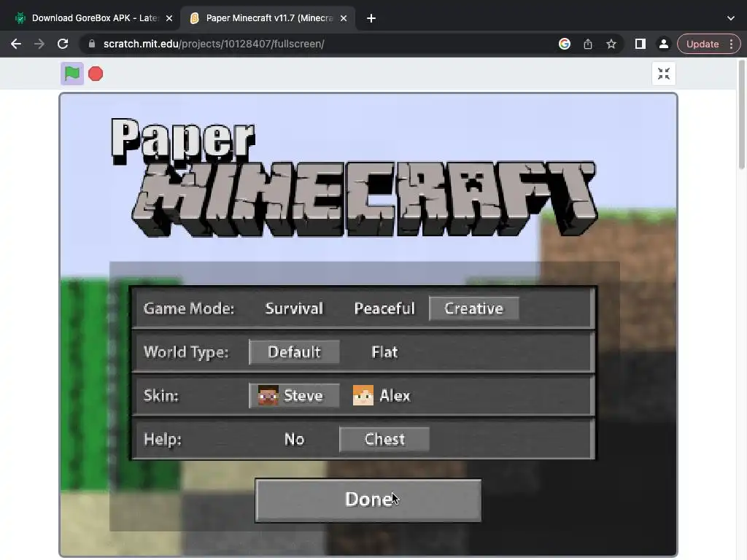Click the page vertical scrollbar
Image resolution: width=747 pixels, height=560 pixels.
[x=742, y=114]
